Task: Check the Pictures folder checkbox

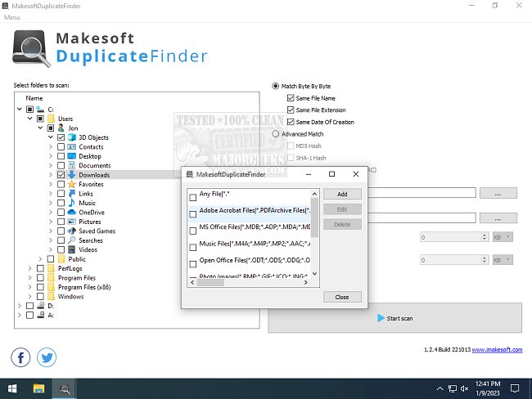Action: click(x=61, y=222)
